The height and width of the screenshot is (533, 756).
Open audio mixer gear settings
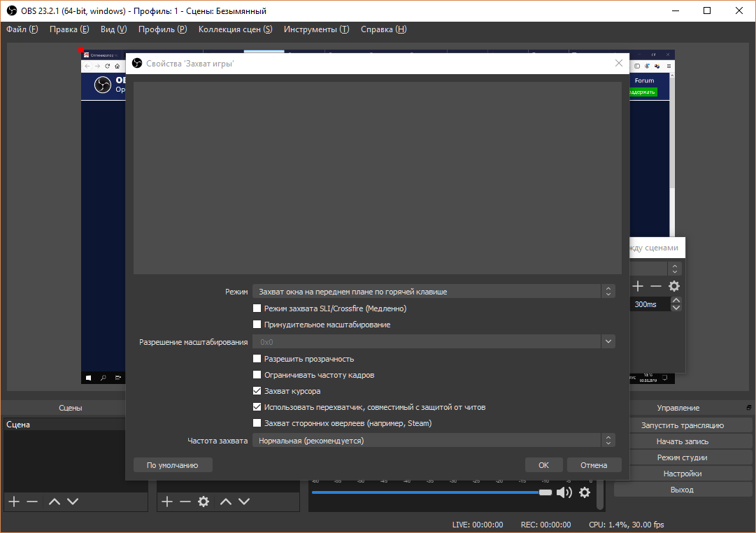[585, 492]
